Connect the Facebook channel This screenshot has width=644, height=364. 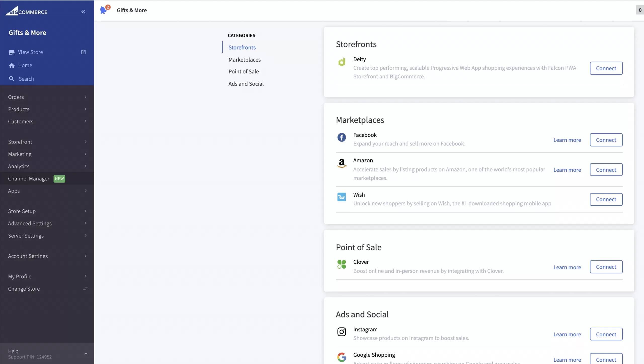[606, 140]
